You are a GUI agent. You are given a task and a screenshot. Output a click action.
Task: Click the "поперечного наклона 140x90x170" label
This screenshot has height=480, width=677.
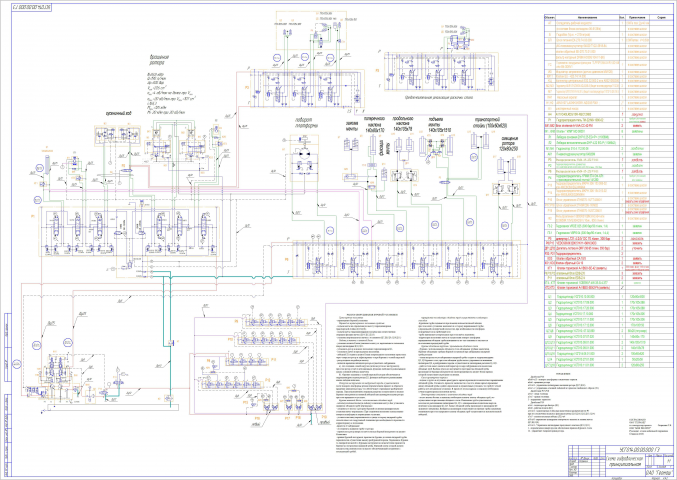click(x=374, y=123)
